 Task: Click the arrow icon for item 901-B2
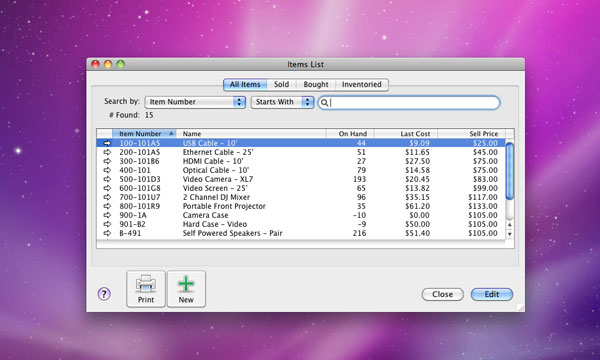point(107,224)
